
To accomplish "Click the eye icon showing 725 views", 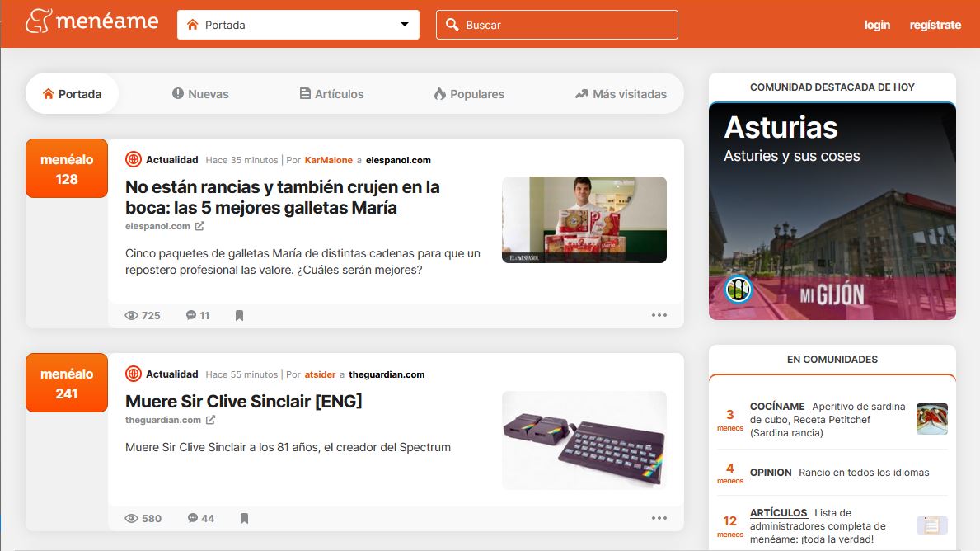I will pyautogui.click(x=132, y=315).
